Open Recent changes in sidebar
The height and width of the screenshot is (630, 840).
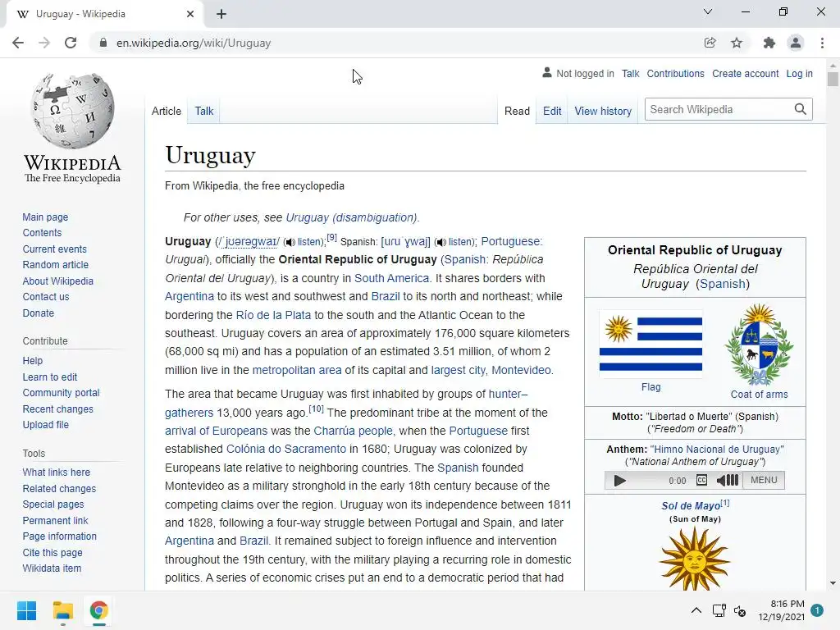point(58,409)
